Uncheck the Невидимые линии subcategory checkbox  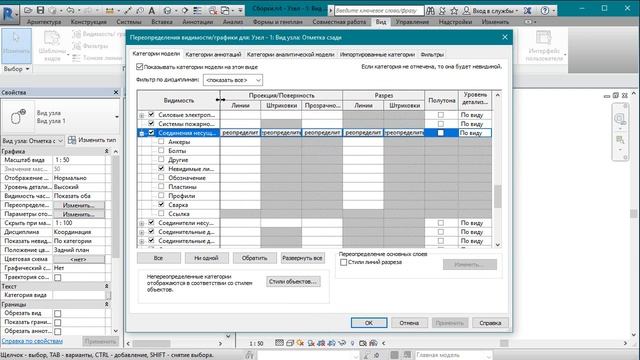tap(161, 169)
